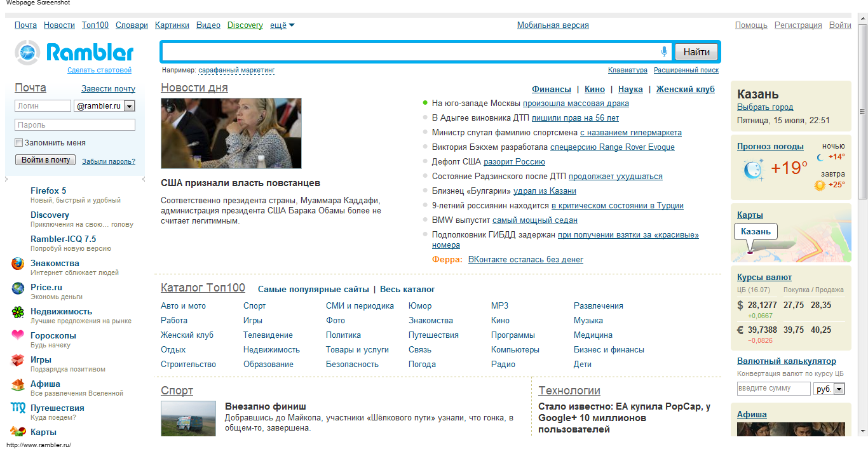Open Словари in top navigation
The width and height of the screenshot is (868, 449).
pyautogui.click(x=132, y=25)
